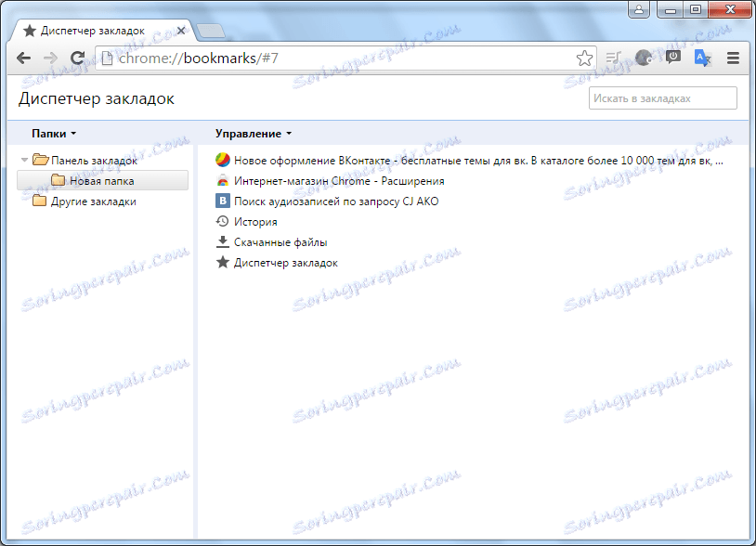This screenshot has height=546, width=756.
Task: Open Интернет-магазин Chrome - Расширения bookmark
Action: [339, 181]
